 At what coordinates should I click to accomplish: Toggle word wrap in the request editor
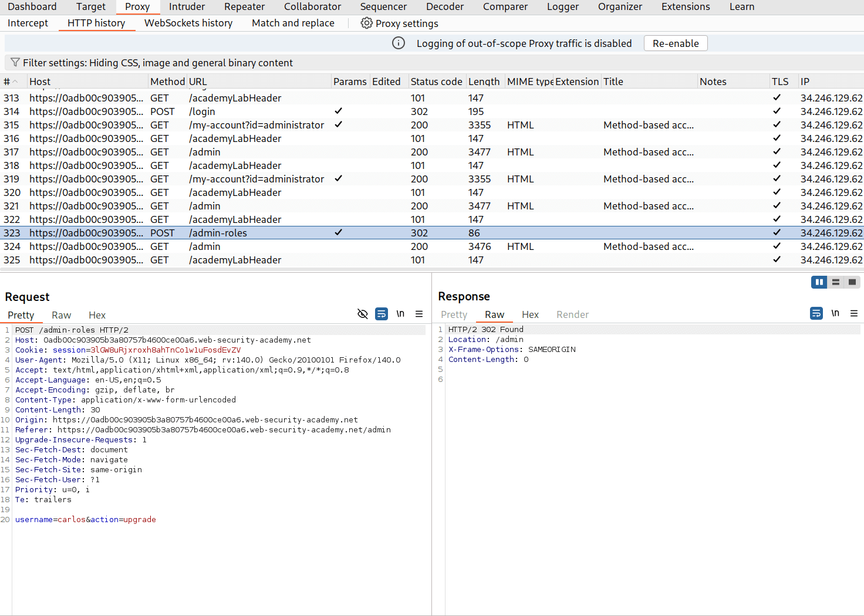pyautogui.click(x=382, y=314)
